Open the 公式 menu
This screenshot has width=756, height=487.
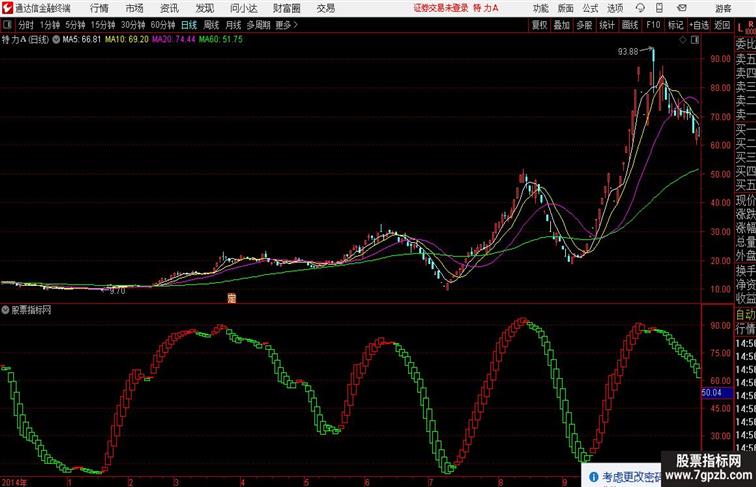point(590,8)
